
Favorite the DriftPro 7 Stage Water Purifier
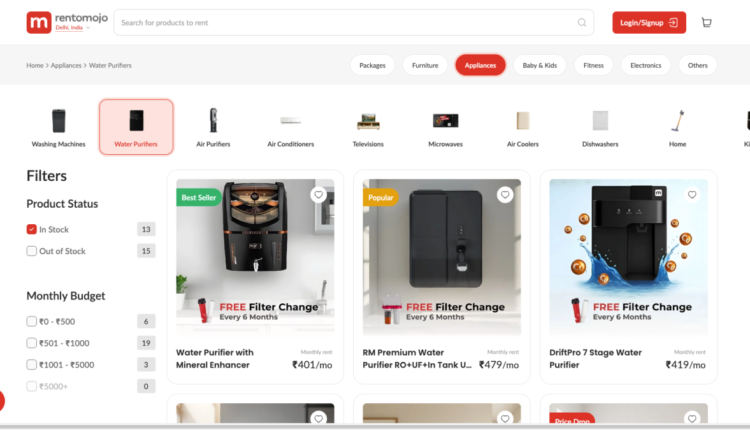(x=692, y=194)
